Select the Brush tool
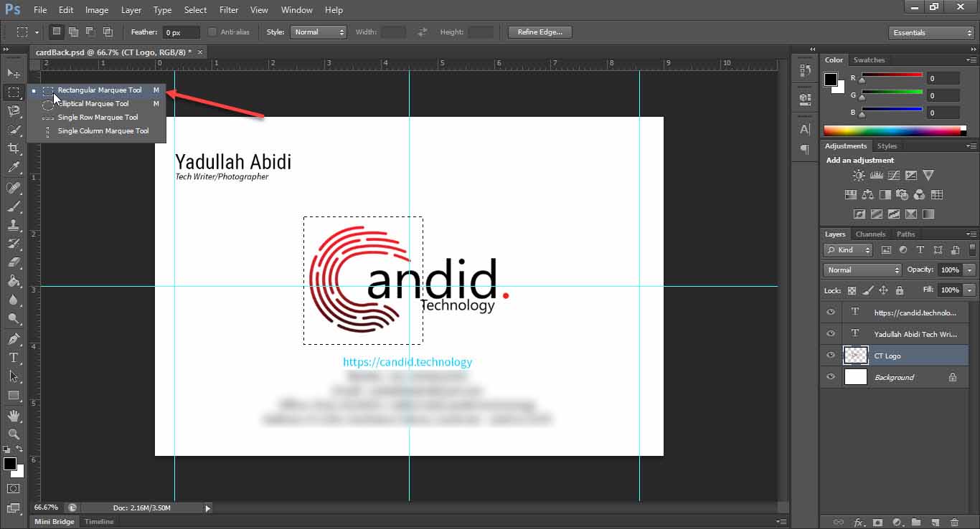The image size is (980, 529). pyautogui.click(x=14, y=206)
